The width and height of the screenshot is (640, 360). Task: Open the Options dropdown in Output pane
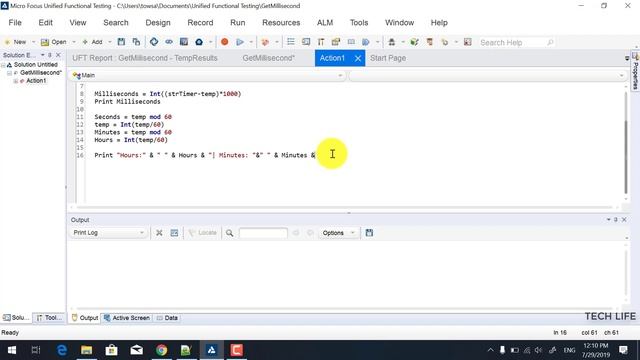(338, 233)
